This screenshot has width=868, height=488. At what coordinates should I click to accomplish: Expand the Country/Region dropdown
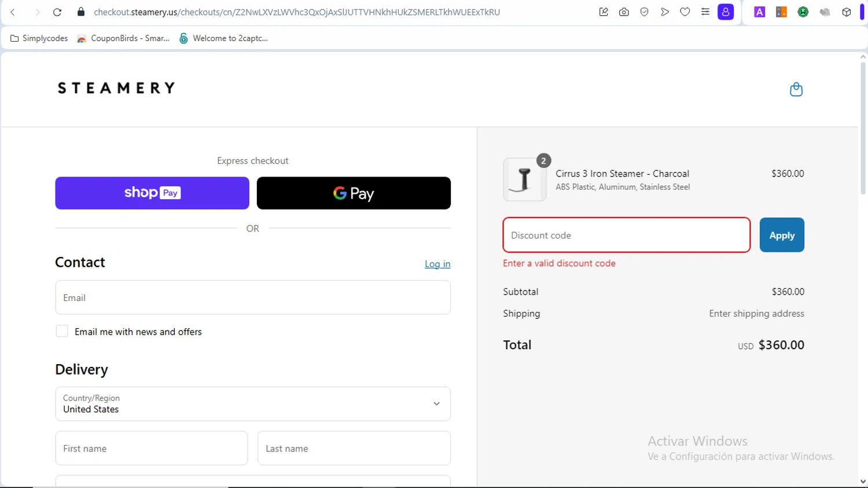pyautogui.click(x=253, y=404)
